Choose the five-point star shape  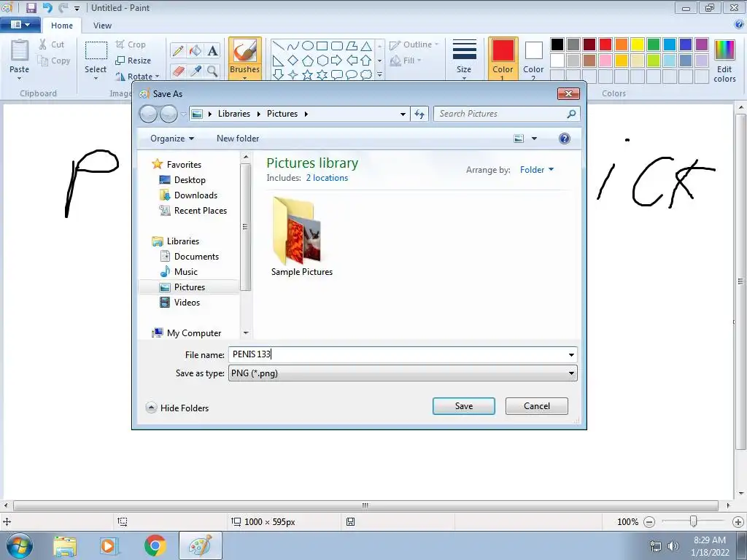[x=308, y=75]
